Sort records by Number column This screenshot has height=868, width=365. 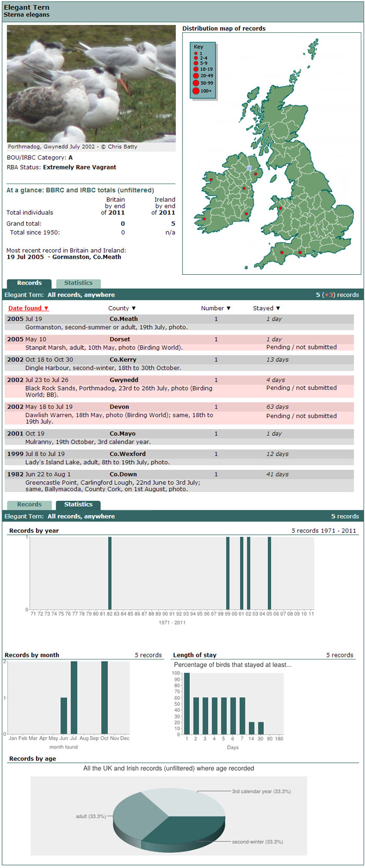pos(216,309)
